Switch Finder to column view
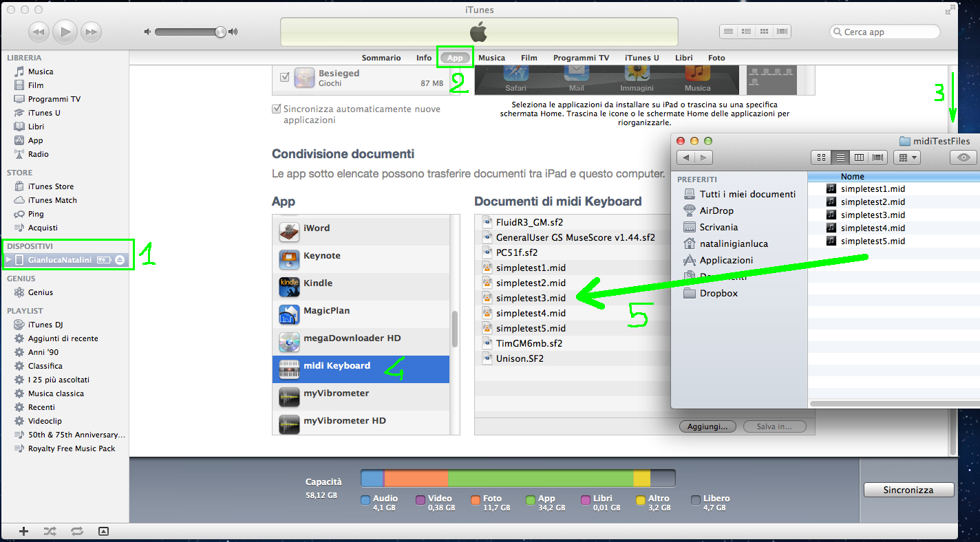980x542 pixels. (x=859, y=158)
